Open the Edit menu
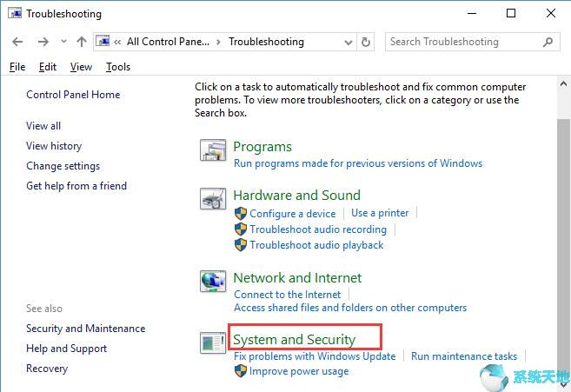 pyautogui.click(x=48, y=67)
